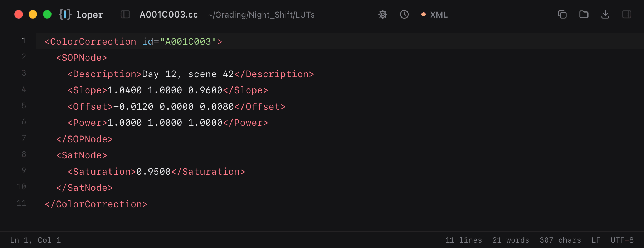The width and height of the screenshot is (644, 248).
Task: Maximize the window with the green button
Action: point(47,14)
